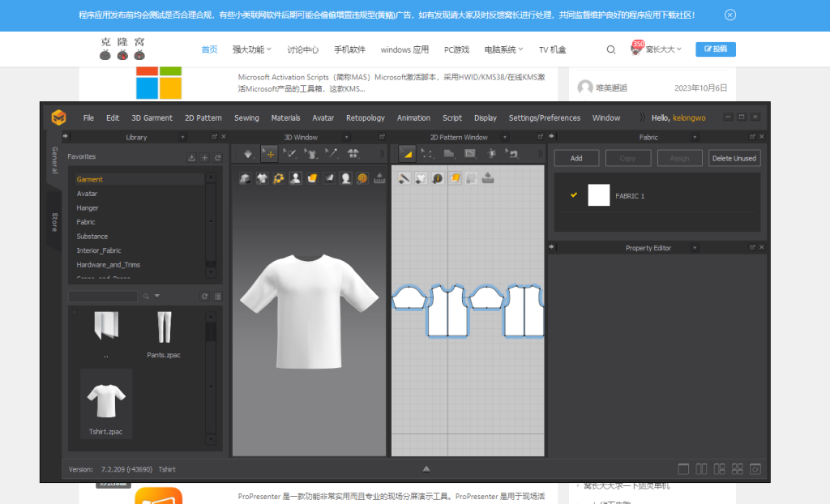
Task: Select the Edit Pattern yellow triangle tool
Action: pyautogui.click(x=407, y=154)
